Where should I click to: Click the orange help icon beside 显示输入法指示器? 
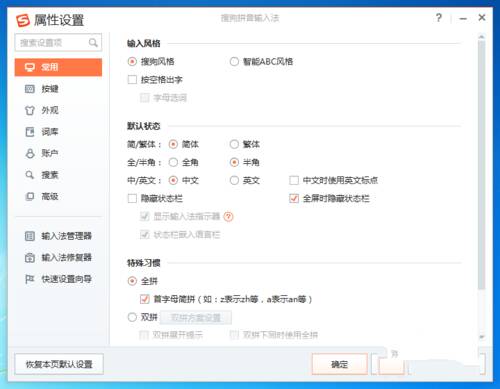(x=228, y=217)
